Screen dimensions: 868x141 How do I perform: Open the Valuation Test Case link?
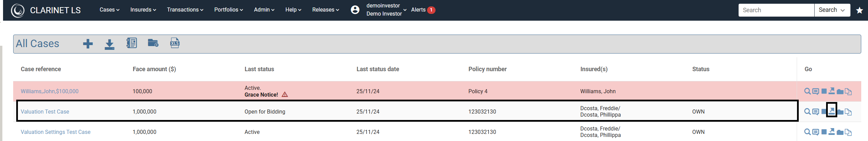(45, 112)
